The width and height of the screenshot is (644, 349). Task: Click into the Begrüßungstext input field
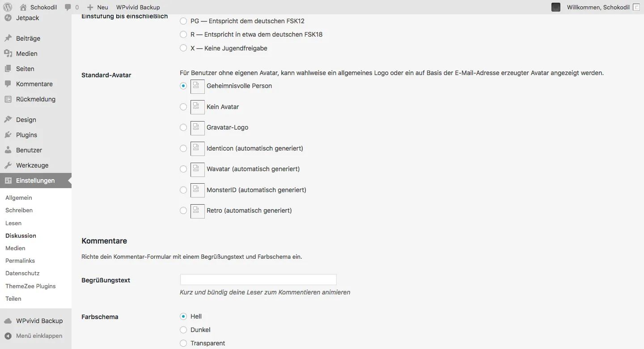(x=258, y=280)
